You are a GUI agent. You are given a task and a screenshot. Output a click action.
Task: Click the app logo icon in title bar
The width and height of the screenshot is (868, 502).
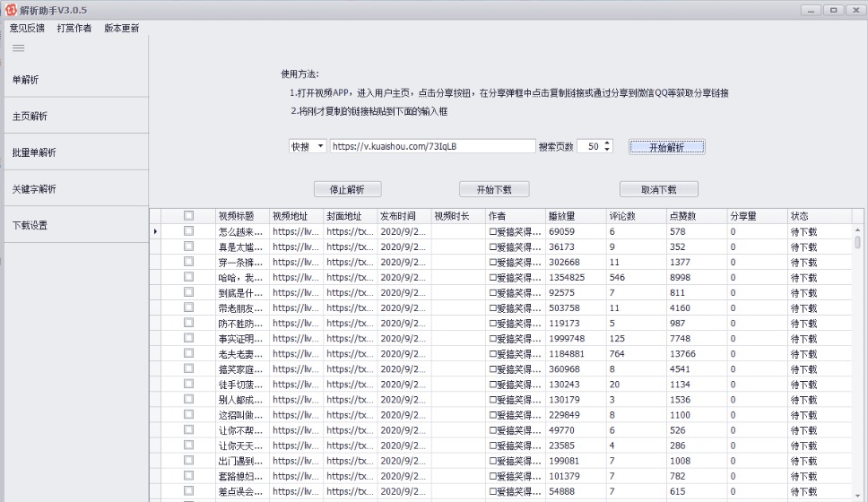pos(11,10)
